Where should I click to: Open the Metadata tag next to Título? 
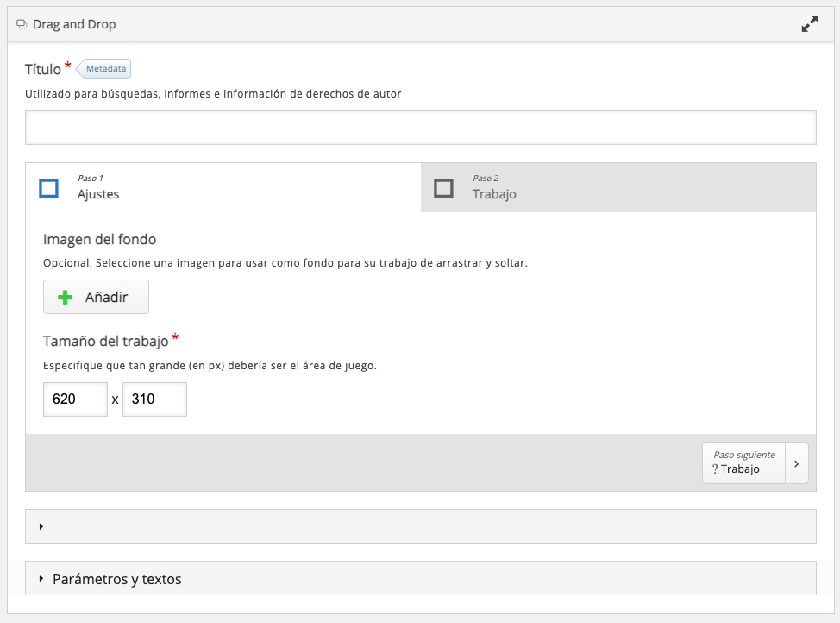tap(104, 69)
